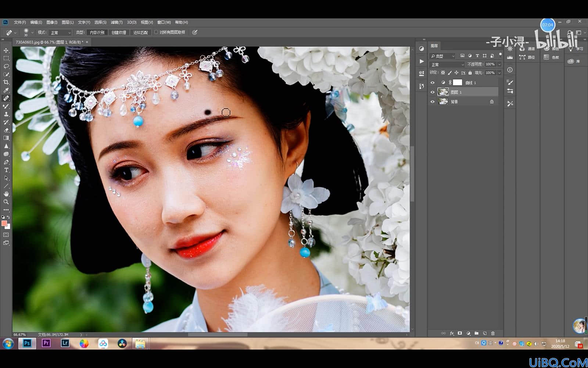Open the 窗口(W) menu
This screenshot has height=368, width=588.
coord(164,22)
